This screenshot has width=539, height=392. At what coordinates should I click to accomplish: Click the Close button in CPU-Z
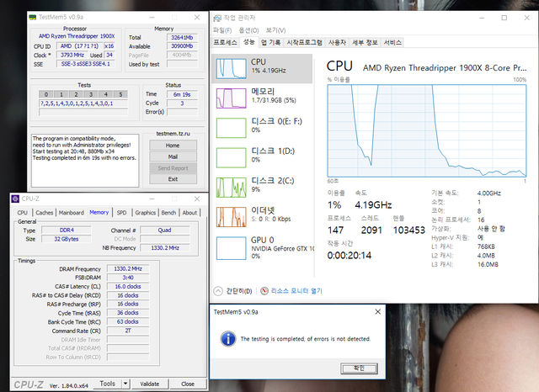(188, 384)
